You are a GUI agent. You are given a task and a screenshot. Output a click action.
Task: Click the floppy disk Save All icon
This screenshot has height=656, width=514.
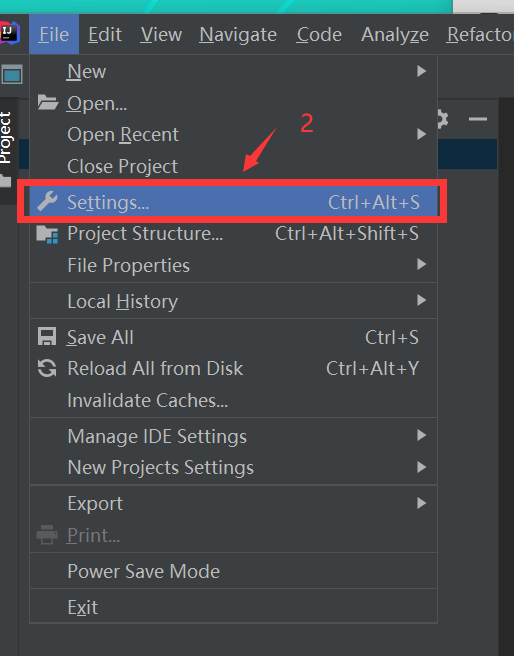[x=47, y=337]
